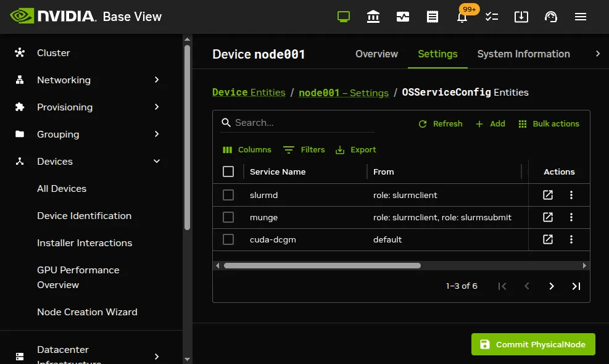Open more actions for munge row
This screenshot has height=364, width=609.
[571, 217]
